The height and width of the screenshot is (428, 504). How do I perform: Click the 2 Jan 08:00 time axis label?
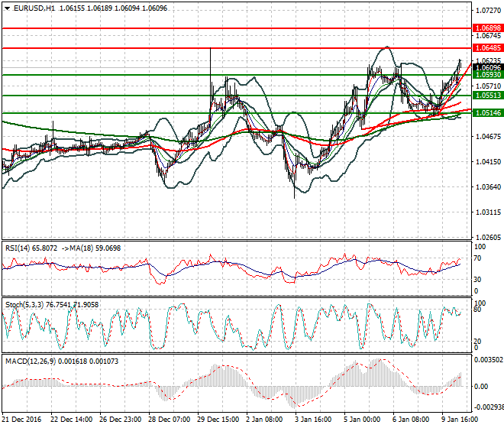[x=264, y=420]
